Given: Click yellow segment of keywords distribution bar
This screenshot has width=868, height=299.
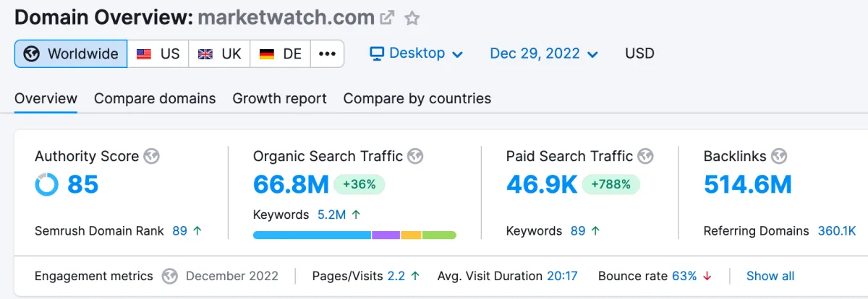Looking at the screenshot, I should coord(412,235).
